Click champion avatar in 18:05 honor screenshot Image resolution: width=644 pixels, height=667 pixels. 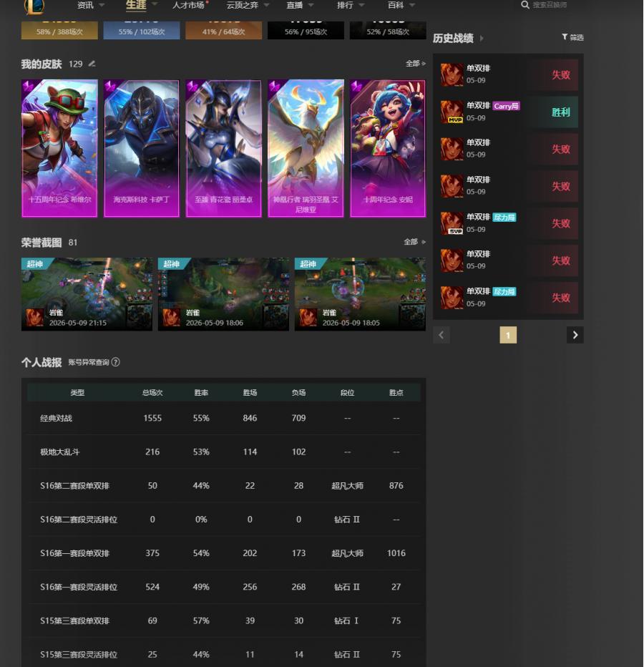[308, 317]
